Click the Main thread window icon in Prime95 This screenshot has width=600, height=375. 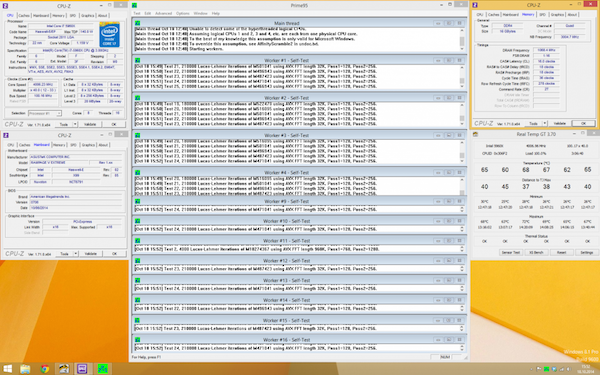137,23
